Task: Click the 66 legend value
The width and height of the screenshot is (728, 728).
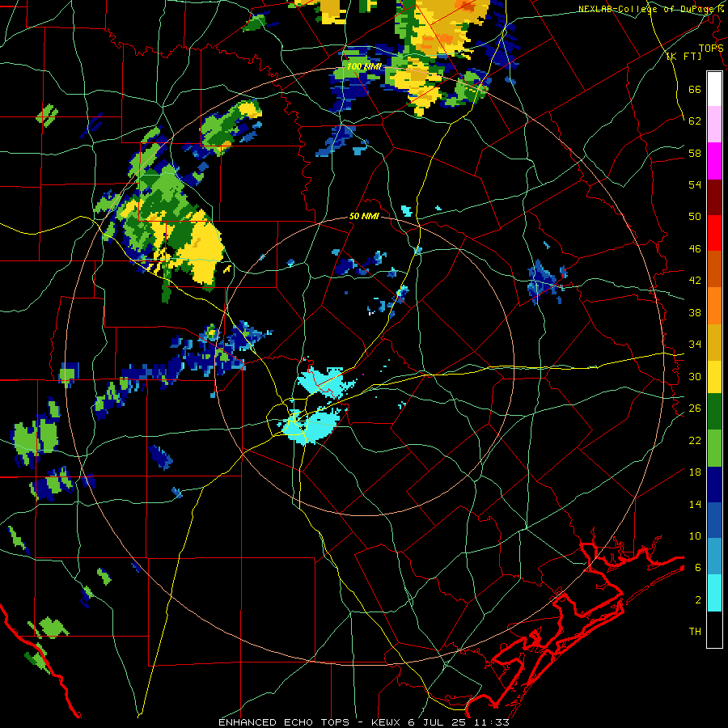Action: click(x=695, y=89)
